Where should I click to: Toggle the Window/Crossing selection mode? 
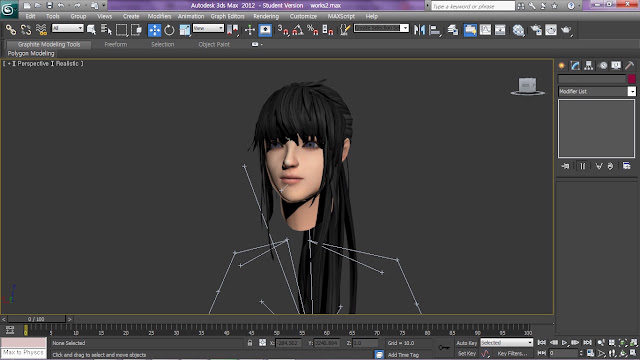136,30
